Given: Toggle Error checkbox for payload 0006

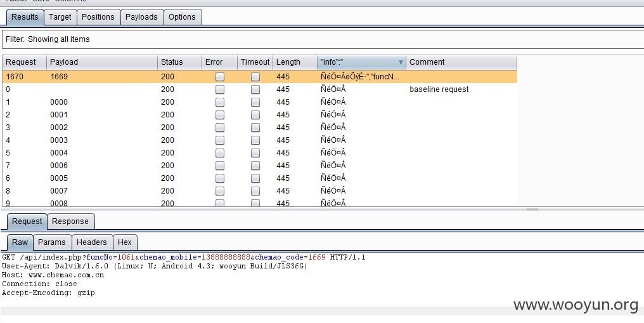Looking at the screenshot, I should click(x=220, y=166).
